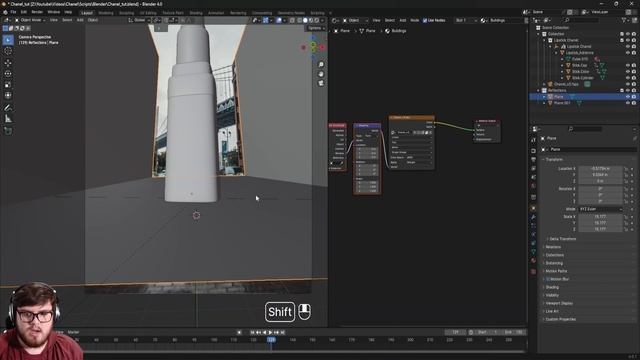Collapse the Transform panel
The height and width of the screenshot is (360, 640).
[x=554, y=160]
